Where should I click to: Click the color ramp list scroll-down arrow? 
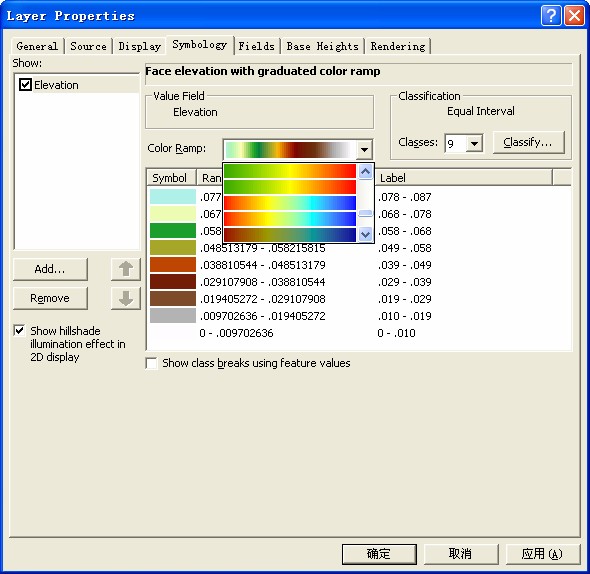tap(365, 234)
